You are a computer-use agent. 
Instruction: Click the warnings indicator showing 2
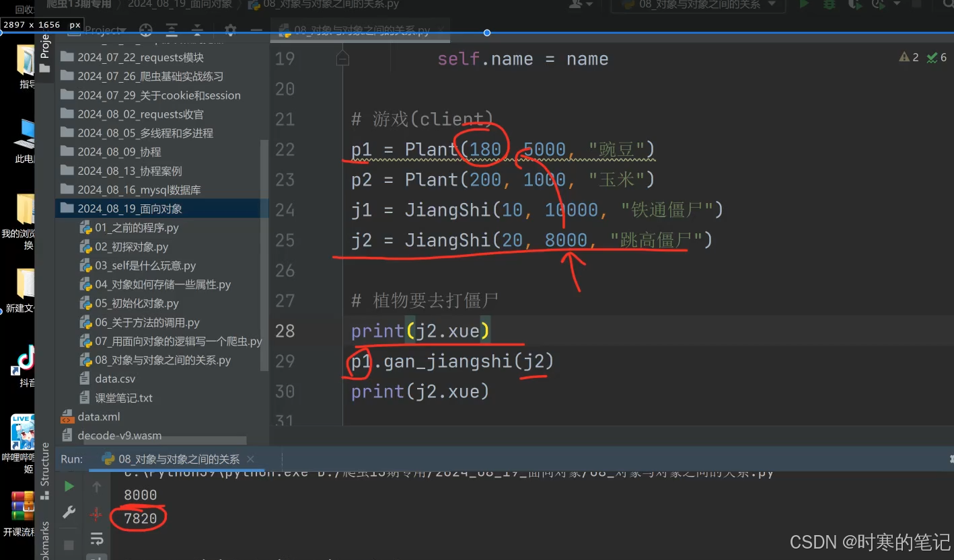908,57
